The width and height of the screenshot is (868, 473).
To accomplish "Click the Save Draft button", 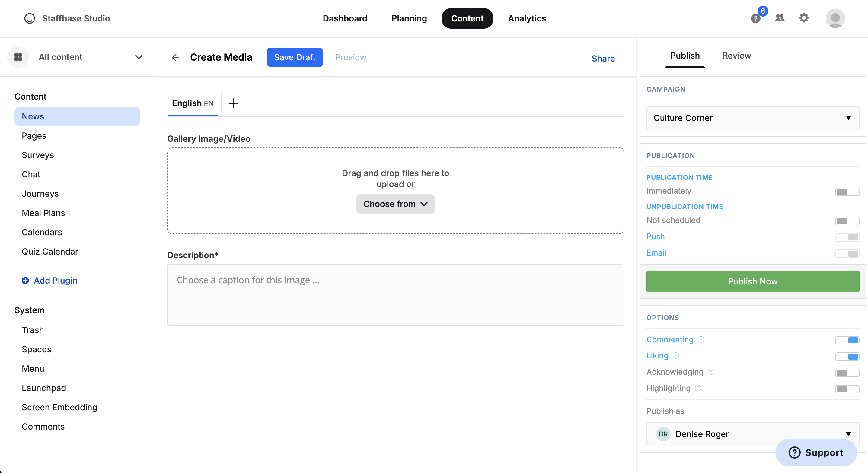I will pos(295,57).
